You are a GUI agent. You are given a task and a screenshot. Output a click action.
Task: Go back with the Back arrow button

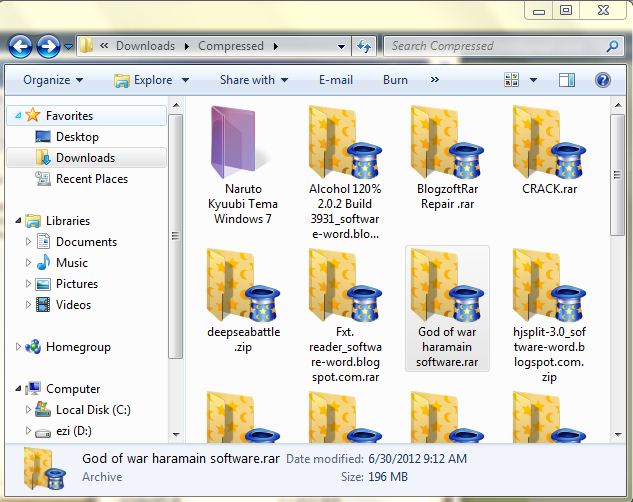20,46
